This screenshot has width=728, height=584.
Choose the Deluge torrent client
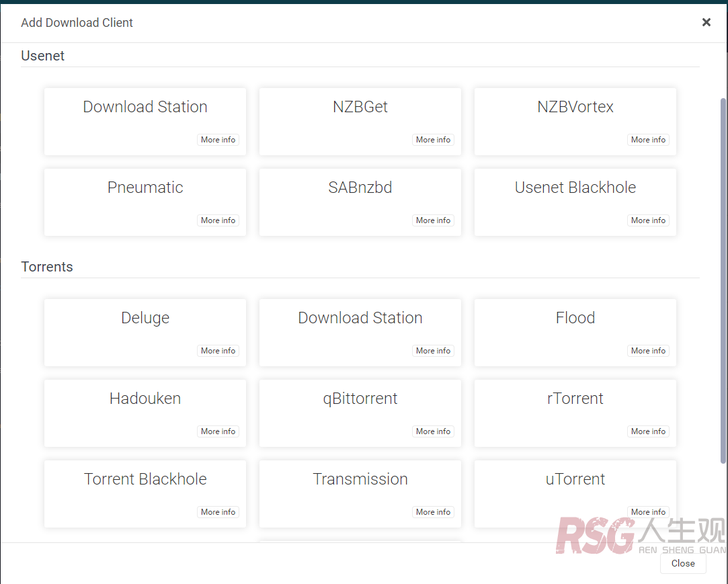point(145,333)
